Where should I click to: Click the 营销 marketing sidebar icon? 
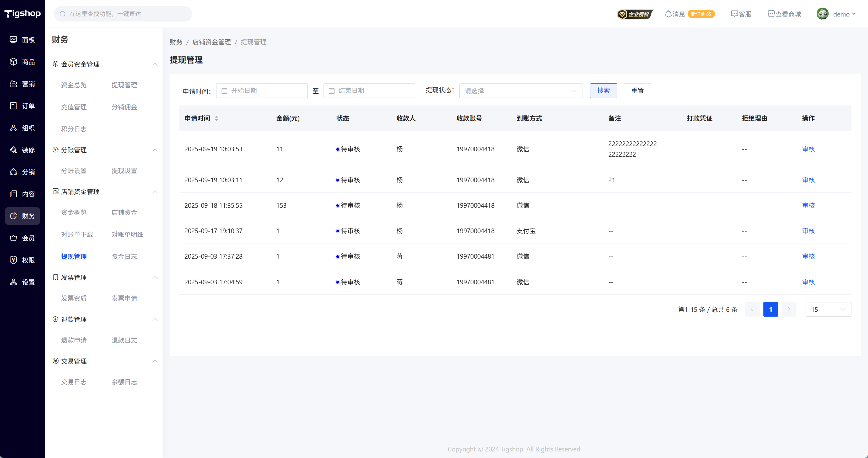pos(13,84)
